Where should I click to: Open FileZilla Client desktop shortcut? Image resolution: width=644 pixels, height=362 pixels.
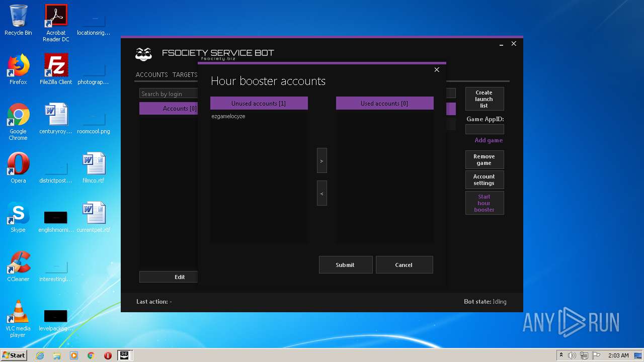(56, 69)
